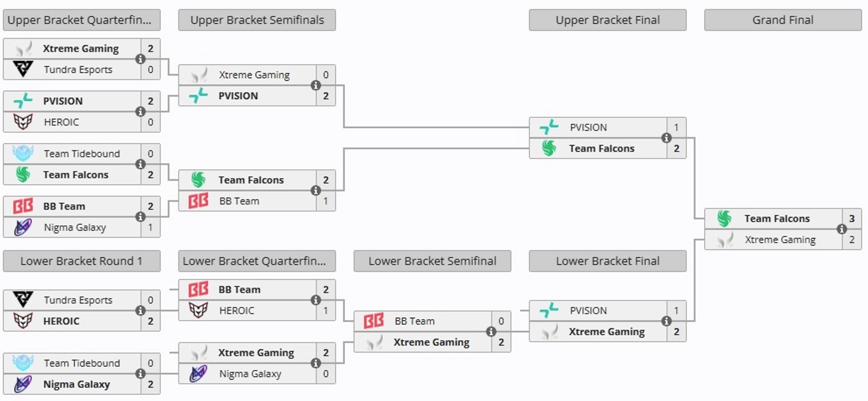
Task: Click the Upper Bracket Semifinals header
Action: point(256,20)
